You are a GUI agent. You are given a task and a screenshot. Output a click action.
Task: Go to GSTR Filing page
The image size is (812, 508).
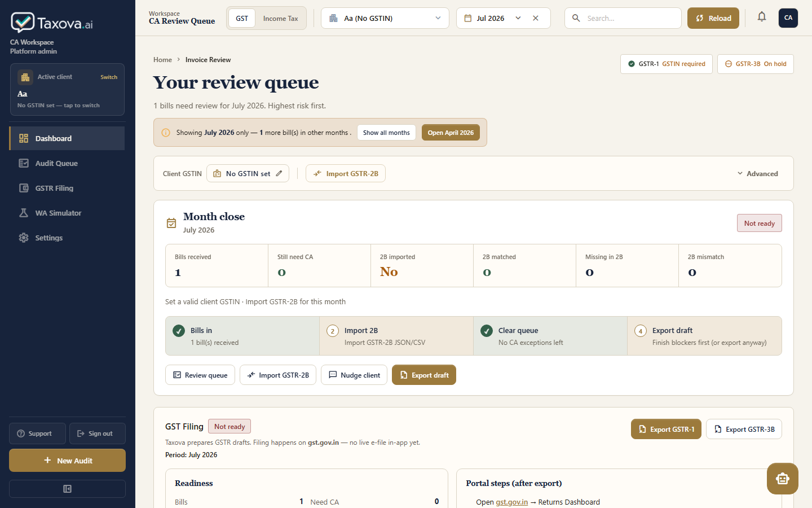tap(67, 188)
